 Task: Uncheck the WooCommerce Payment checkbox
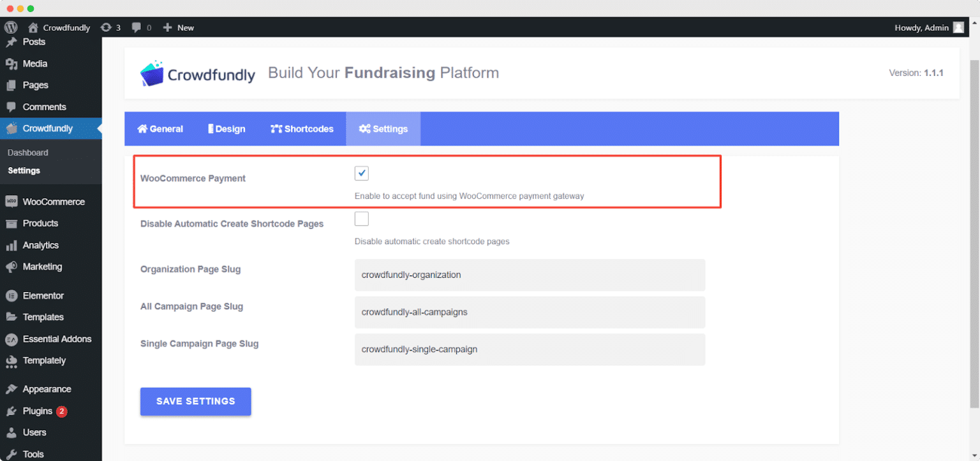point(362,173)
